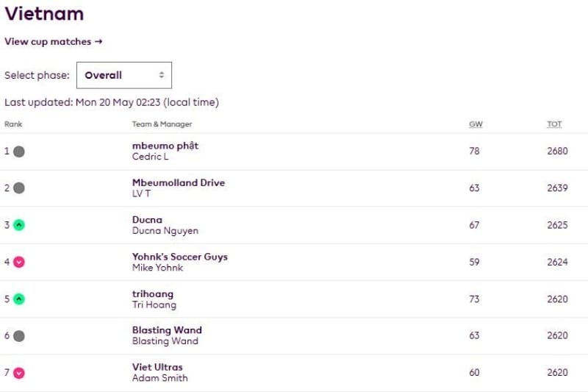
Task: Click gray status icon beside Blasting Wand
Action: coord(19,335)
